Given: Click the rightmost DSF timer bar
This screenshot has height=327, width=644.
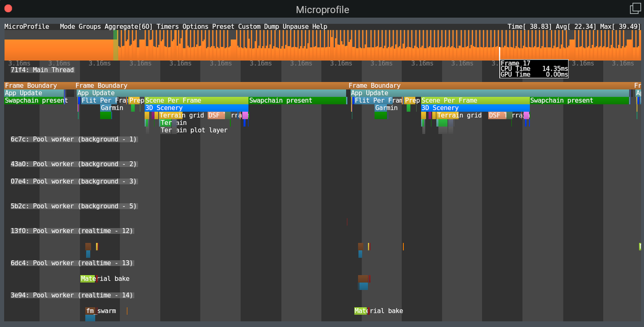Looking at the screenshot, I should (x=497, y=115).
